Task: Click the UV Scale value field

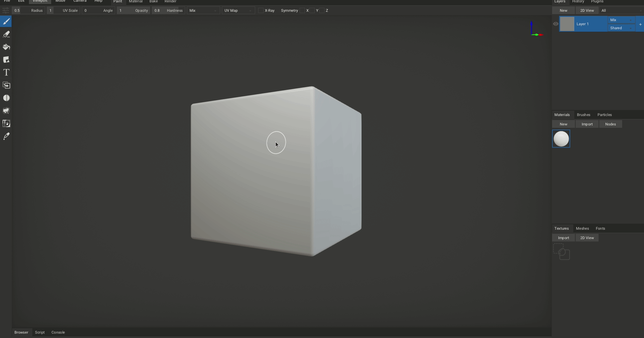Action: (x=63, y=10)
